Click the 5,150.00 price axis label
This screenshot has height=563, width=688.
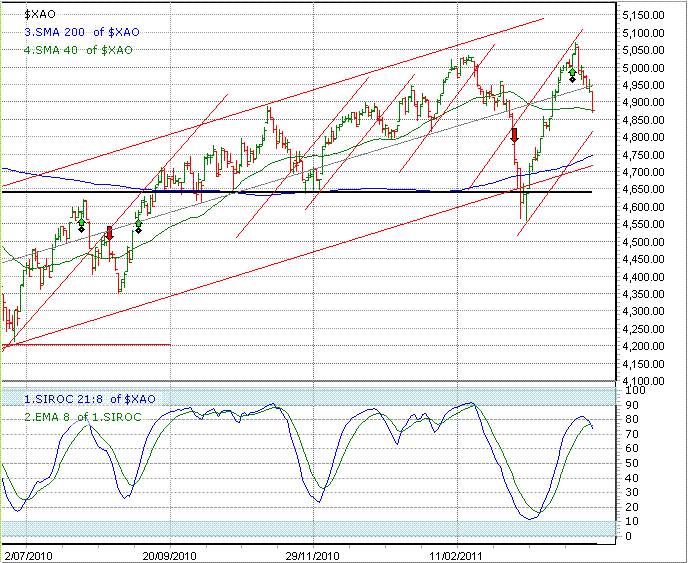click(x=643, y=15)
